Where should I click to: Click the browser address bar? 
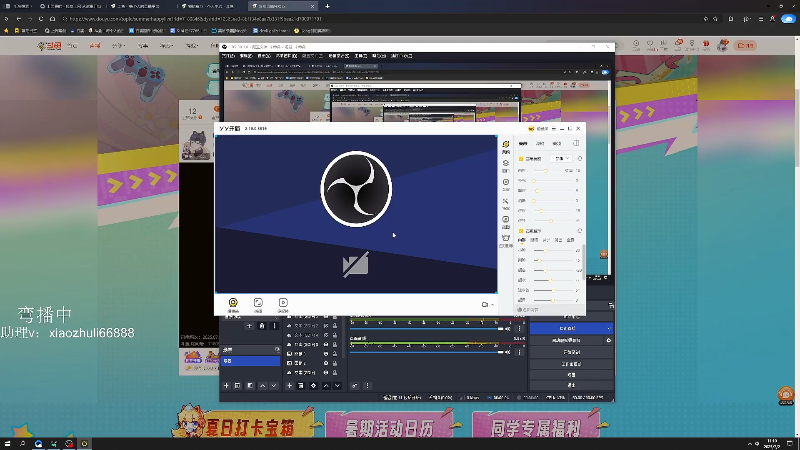378,19
